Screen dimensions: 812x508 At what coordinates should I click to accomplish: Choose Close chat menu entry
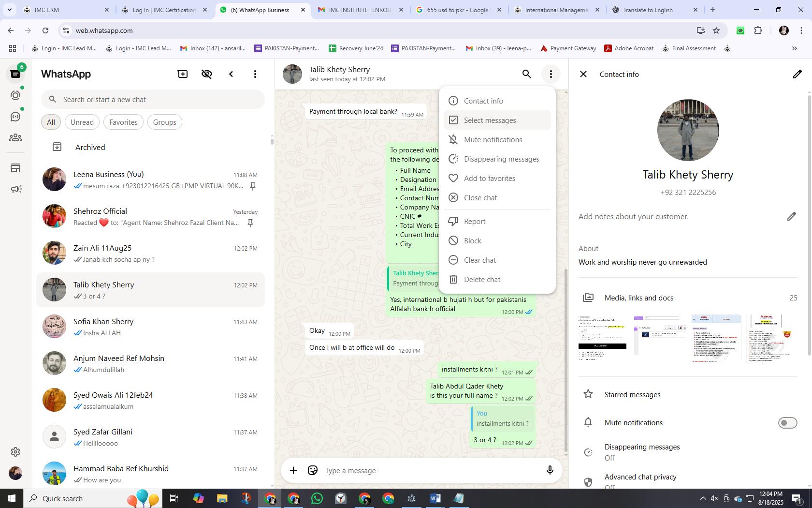point(497,197)
